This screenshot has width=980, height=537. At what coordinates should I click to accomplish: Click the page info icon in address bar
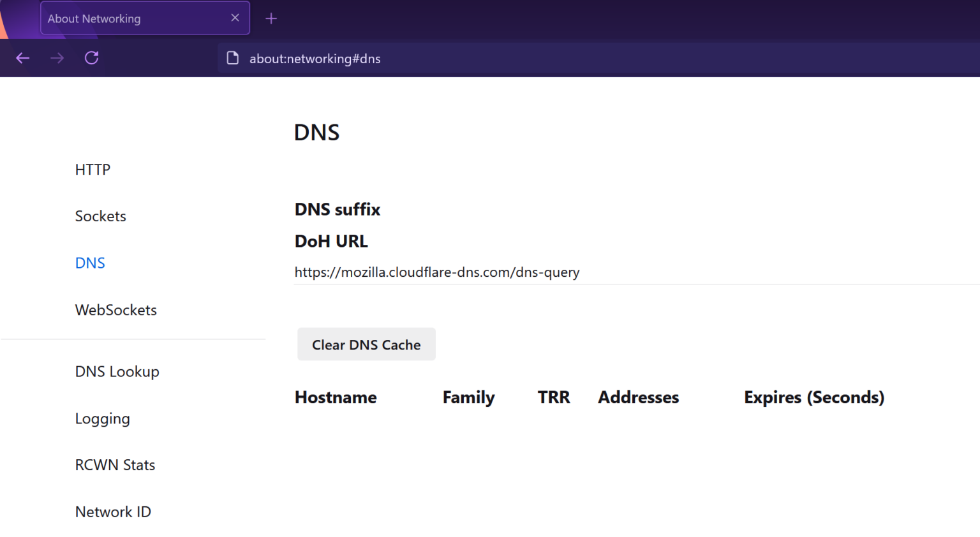[232, 57]
